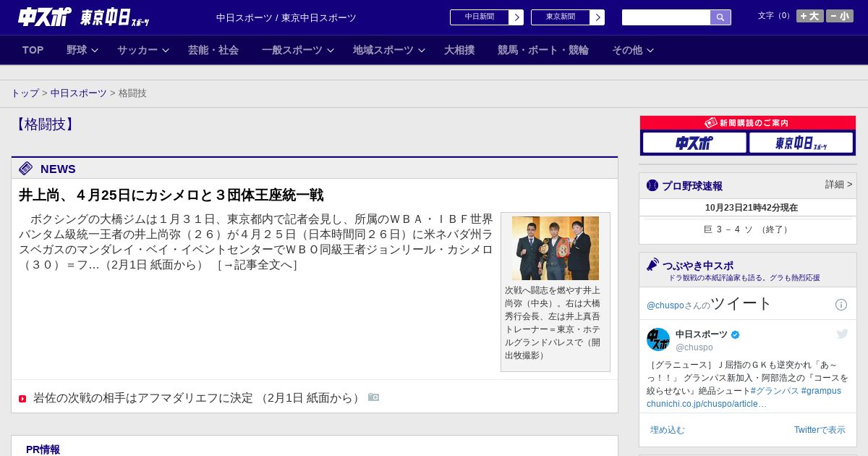868x456 pixels.
Task: Open the 芸能・社会 section
Action: click(x=213, y=50)
